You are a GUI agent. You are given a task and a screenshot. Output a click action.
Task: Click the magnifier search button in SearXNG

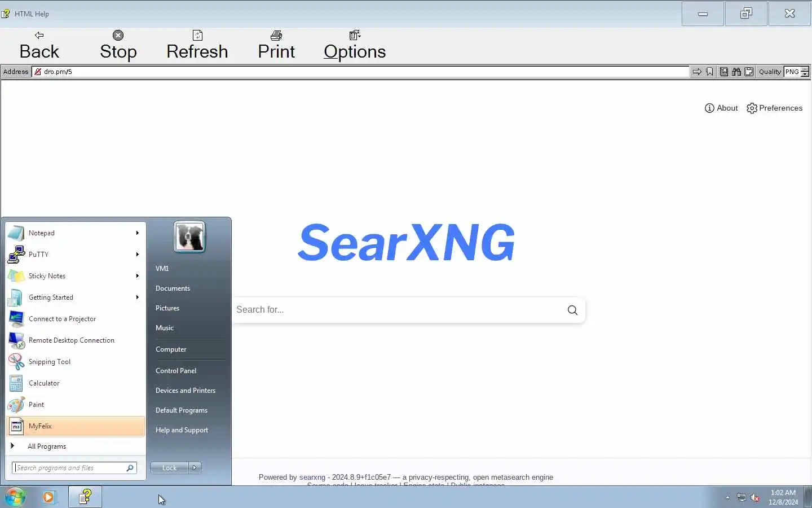(x=572, y=310)
